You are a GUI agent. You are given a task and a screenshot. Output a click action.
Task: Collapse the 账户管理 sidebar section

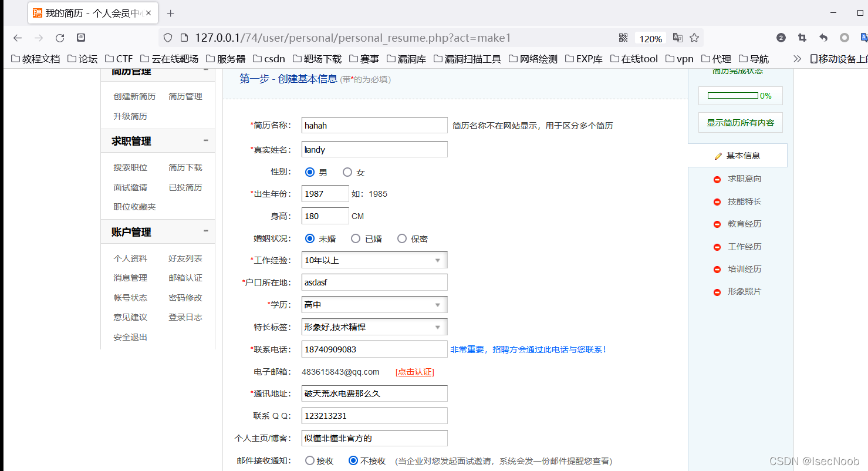205,231
